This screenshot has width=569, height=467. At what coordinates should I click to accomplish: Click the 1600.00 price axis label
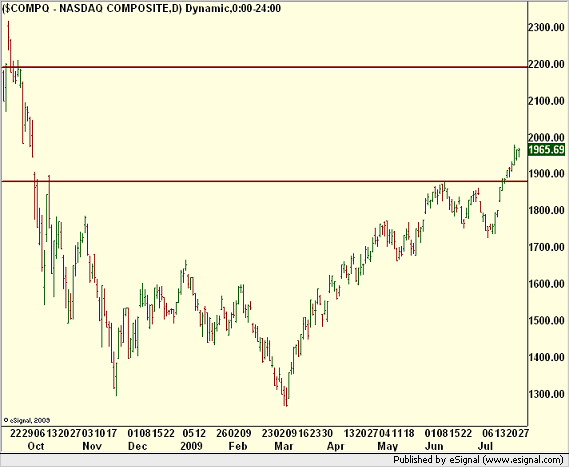point(547,284)
